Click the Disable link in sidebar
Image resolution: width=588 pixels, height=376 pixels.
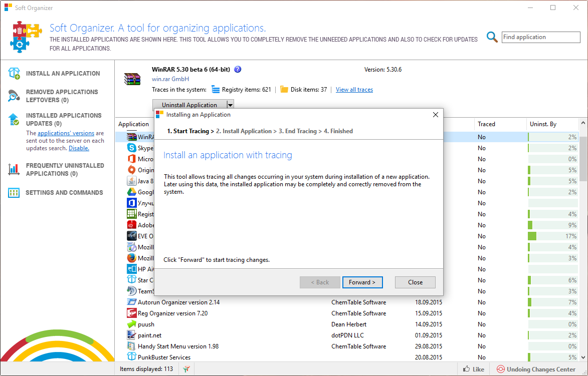79,148
